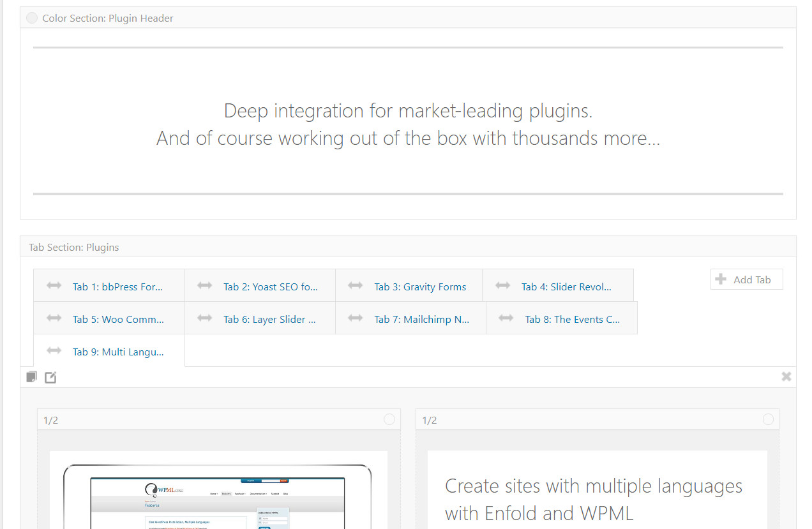Click the Add Tab button
This screenshot has width=812, height=529.
[746, 279]
